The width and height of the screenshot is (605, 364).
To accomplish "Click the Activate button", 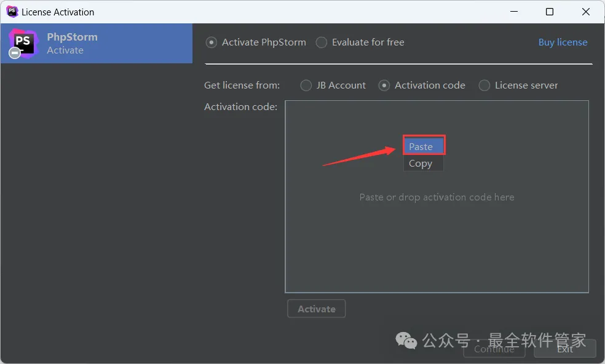I will 317,309.
